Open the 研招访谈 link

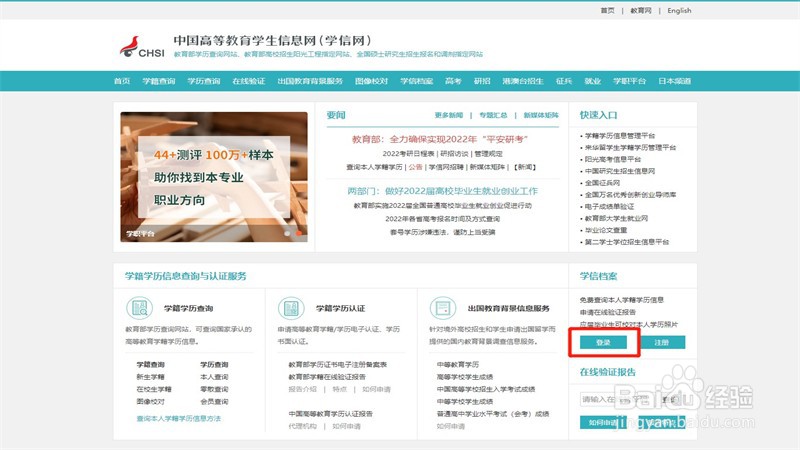[454, 154]
